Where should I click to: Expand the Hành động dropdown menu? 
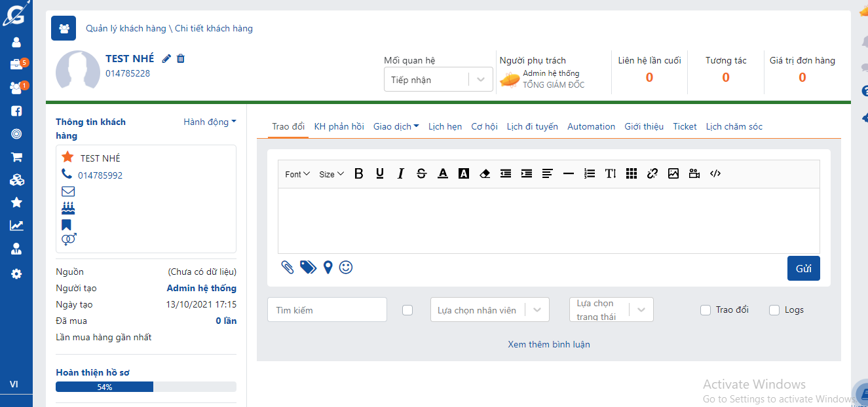(210, 122)
